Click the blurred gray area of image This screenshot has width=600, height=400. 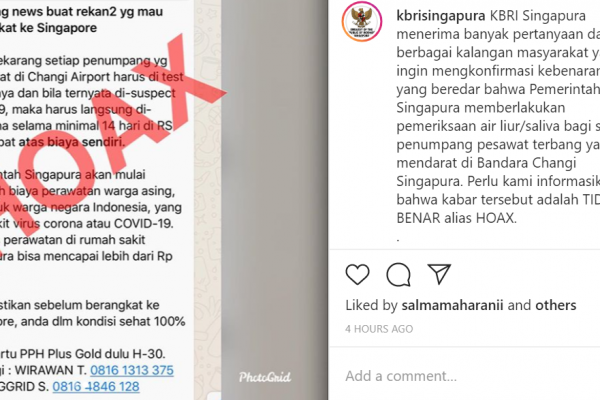[x=274, y=191]
